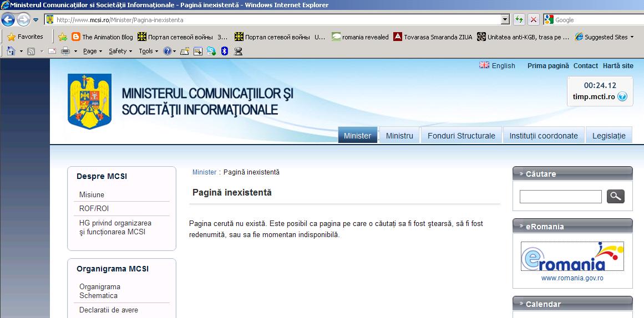Click the Romanian coat of arms logo

pos(89,101)
